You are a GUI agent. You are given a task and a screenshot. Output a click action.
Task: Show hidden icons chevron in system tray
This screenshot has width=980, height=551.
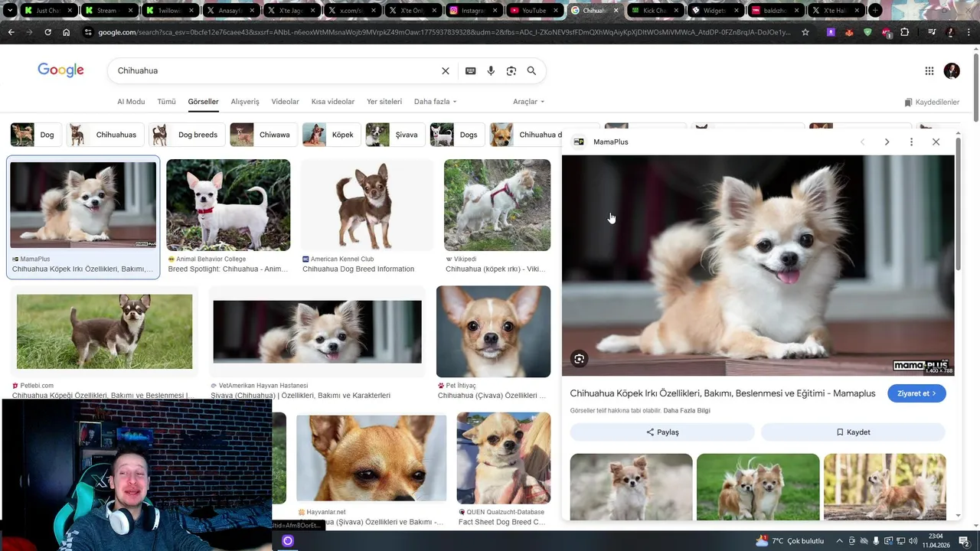[x=839, y=541]
